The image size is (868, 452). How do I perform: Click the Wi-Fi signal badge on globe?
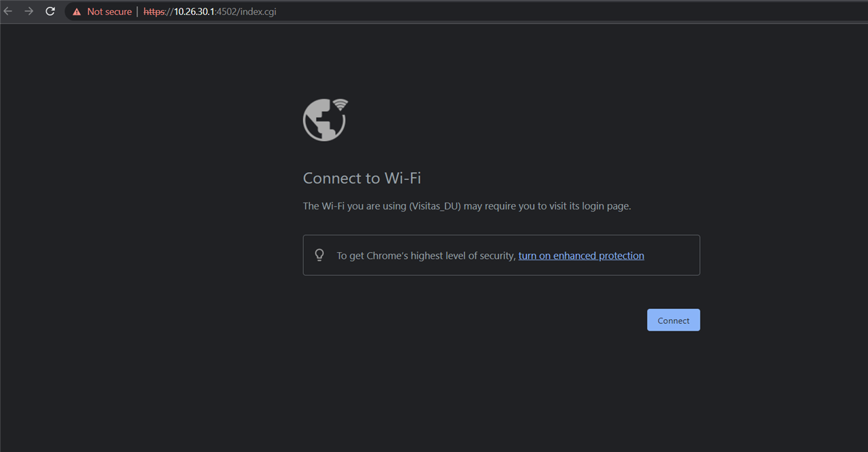[340, 104]
